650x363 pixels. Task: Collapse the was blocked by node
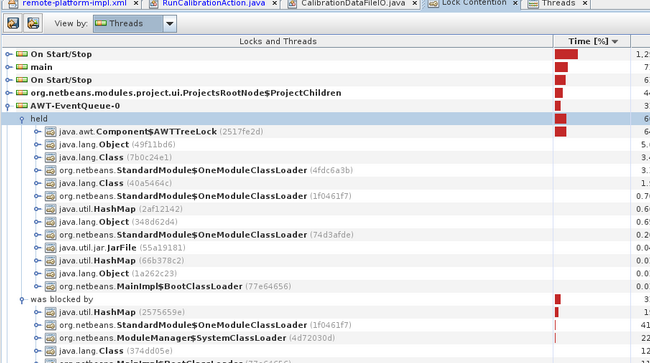pyautogui.click(x=22, y=300)
